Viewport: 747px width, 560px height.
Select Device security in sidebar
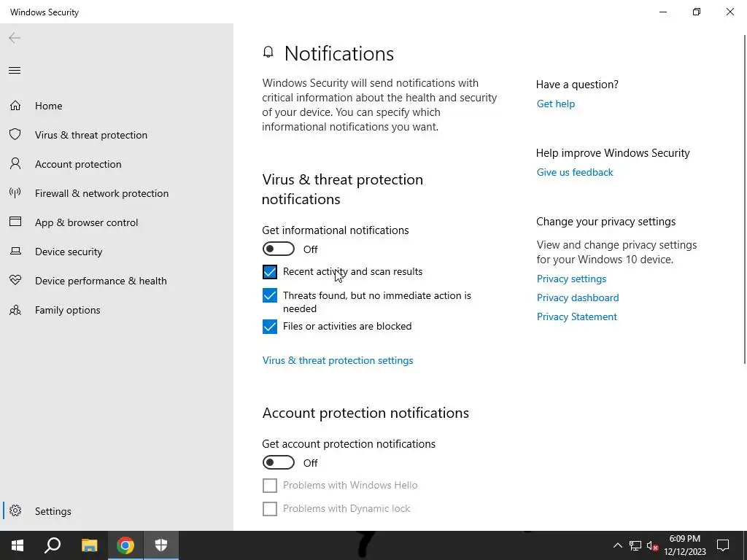[117, 252]
